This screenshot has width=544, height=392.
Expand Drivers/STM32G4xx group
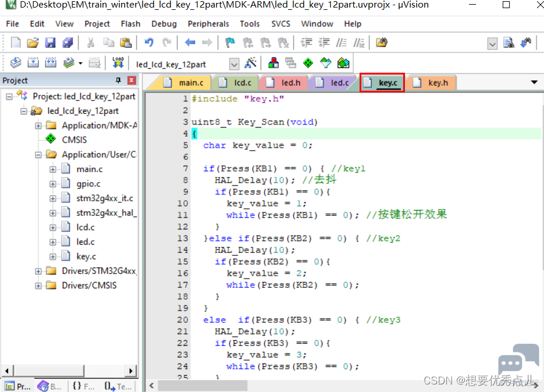click(x=38, y=271)
